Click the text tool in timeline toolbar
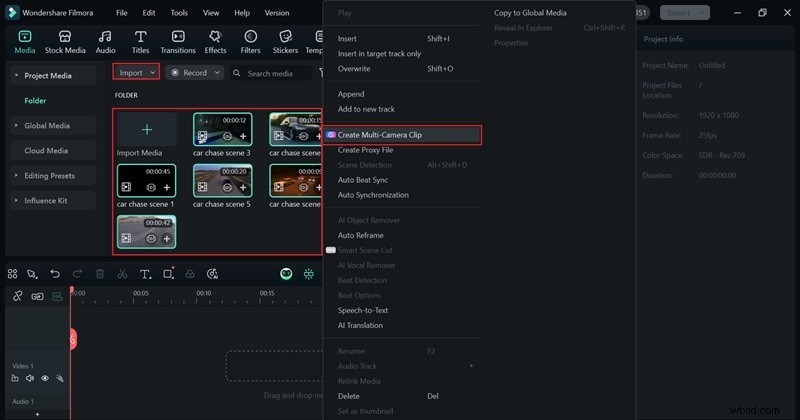Viewport: 800px width, 420px height. pos(145,274)
